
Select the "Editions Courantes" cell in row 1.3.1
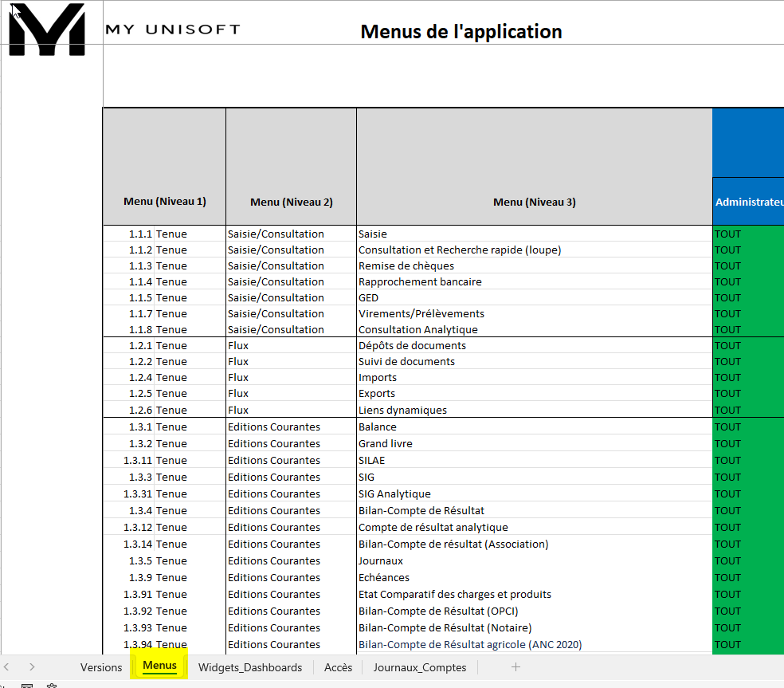tap(291, 427)
